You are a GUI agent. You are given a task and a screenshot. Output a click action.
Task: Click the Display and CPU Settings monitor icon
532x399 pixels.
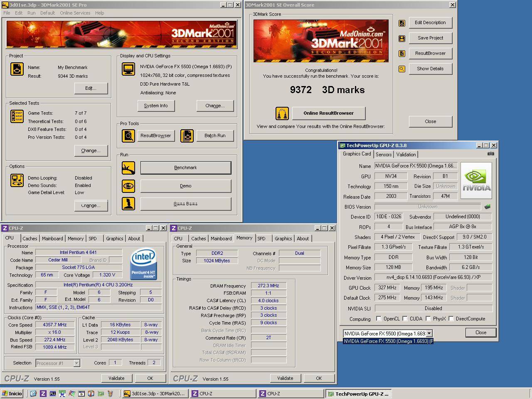[128, 69]
